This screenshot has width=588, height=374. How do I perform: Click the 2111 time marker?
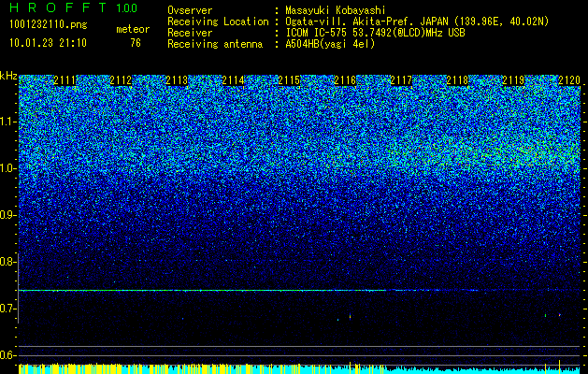(65, 80)
